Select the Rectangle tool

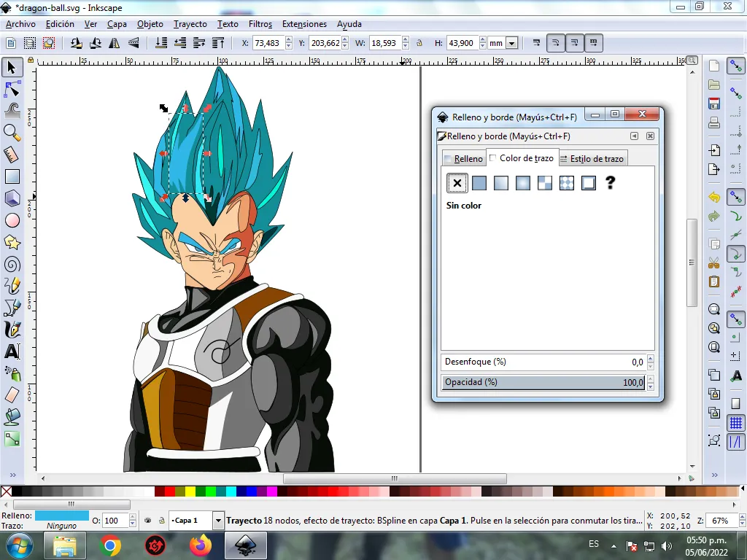point(12,176)
